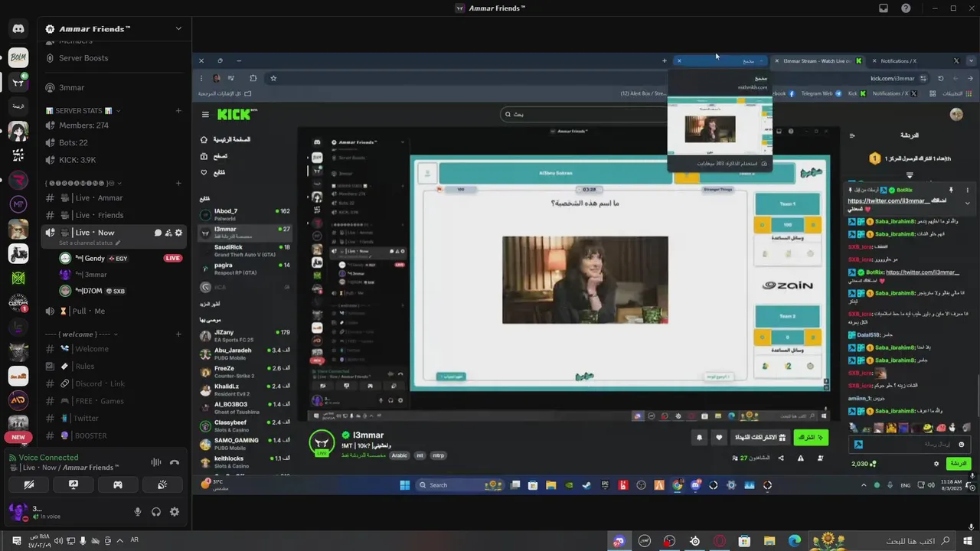Open SteelSeries app from taskbar
Viewport: 980px width, 551px height.
tap(694, 541)
